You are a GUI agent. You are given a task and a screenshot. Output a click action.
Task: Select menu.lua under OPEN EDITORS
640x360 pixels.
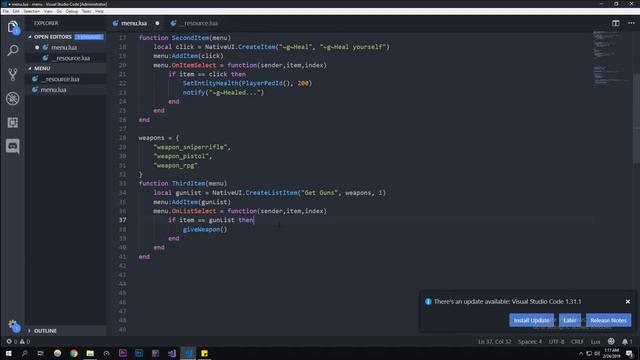(64, 47)
